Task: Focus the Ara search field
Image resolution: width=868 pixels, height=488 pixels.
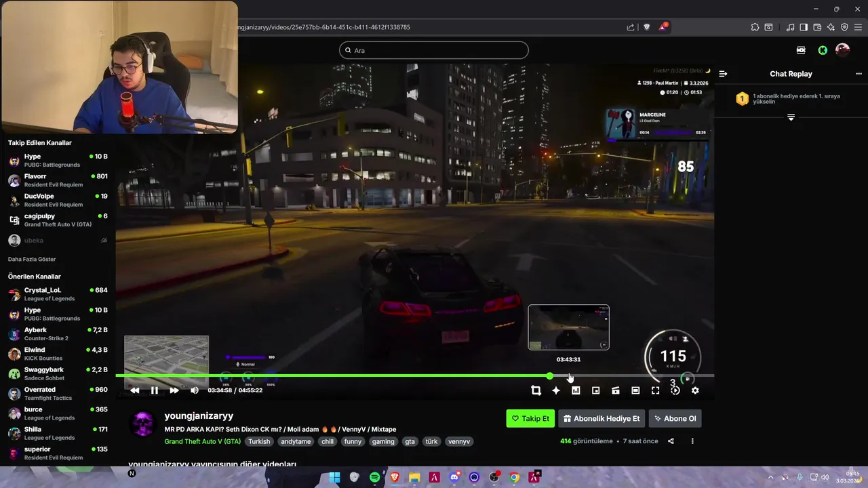Action: coord(434,50)
